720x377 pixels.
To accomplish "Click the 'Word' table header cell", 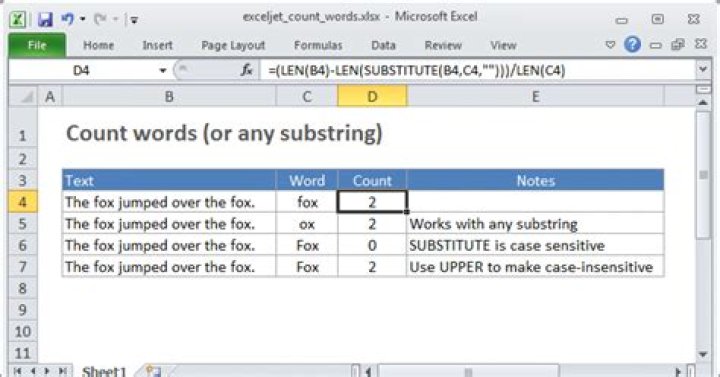I will coord(307,180).
